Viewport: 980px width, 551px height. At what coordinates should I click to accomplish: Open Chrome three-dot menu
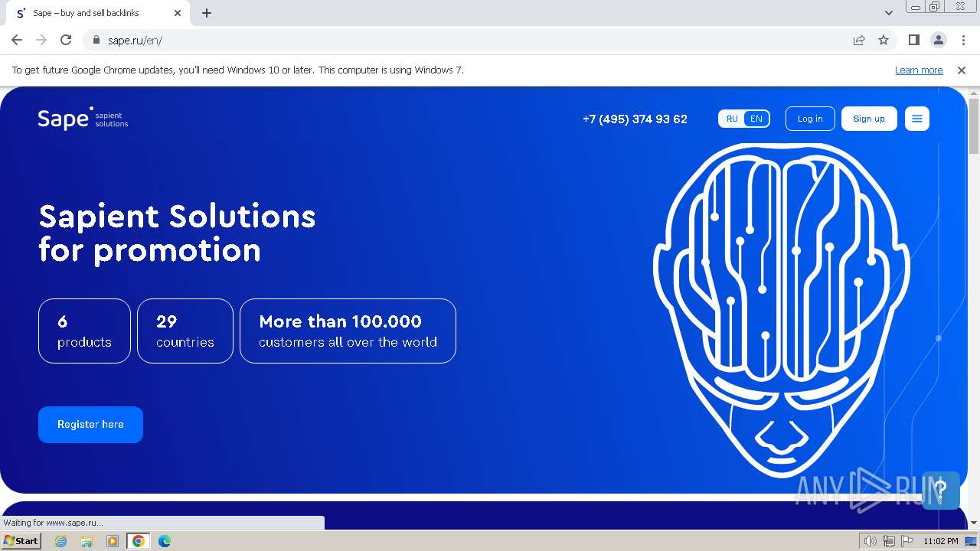click(x=963, y=40)
